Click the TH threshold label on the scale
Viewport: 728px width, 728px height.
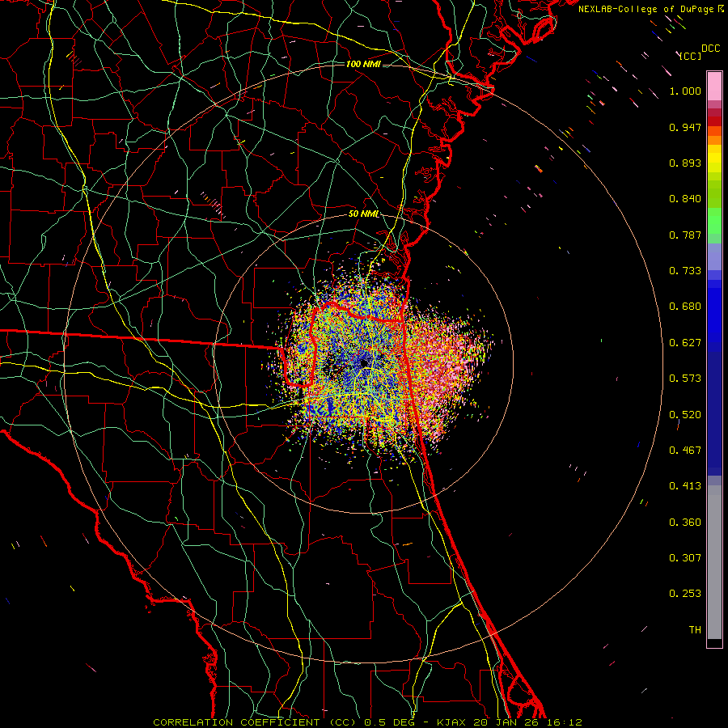coord(695,630)
